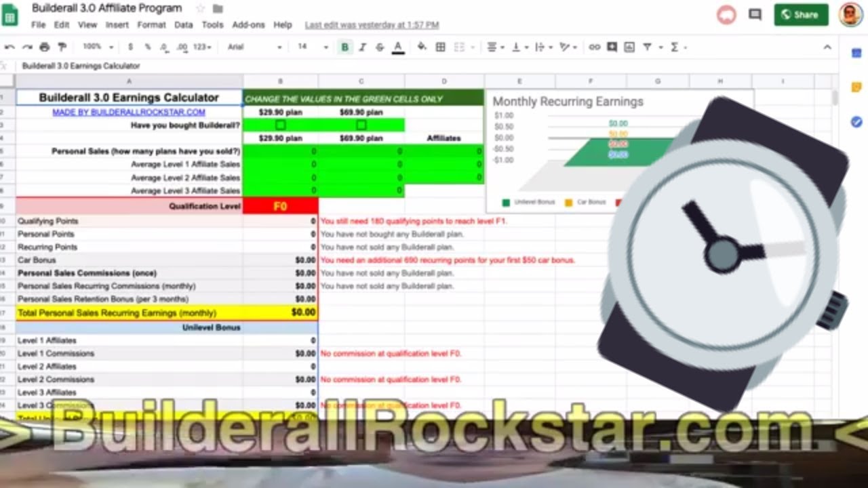This screenshot has height=488, width=868.
Task: Open more formats 123 dropdown
Action: pos(202,47)
